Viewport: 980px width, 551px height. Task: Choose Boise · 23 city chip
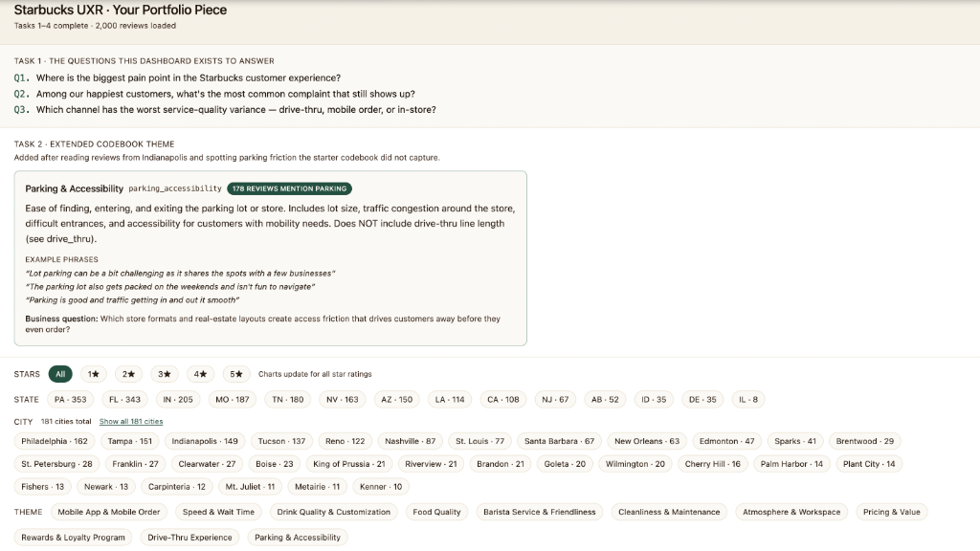point(275,464)
